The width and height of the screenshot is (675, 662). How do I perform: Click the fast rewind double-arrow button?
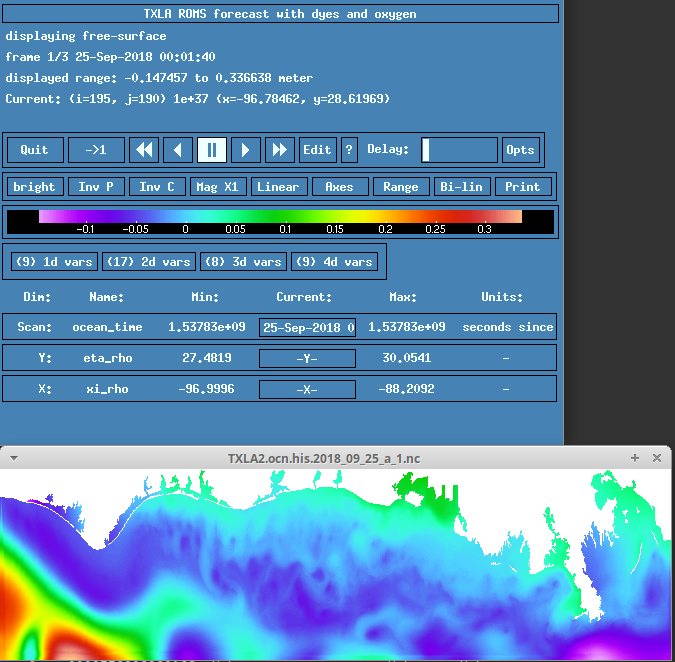coord(144,150)
